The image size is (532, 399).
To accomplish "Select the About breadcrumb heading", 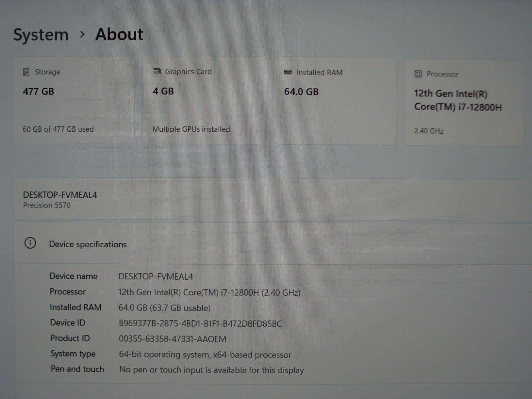I will click(119, 34).
